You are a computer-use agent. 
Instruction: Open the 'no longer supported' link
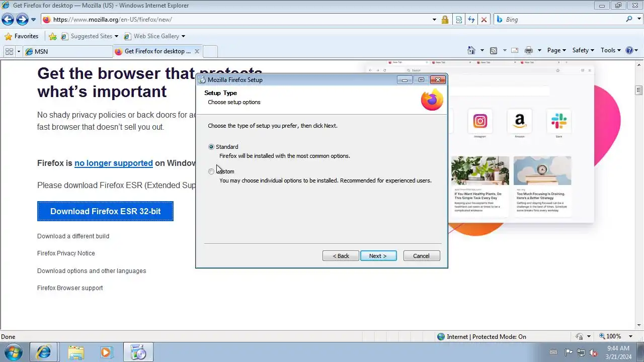pos(114,163)
